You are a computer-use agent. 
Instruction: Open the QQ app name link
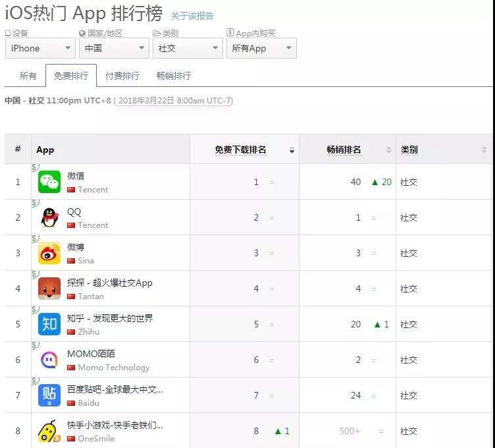coord(74,211)
